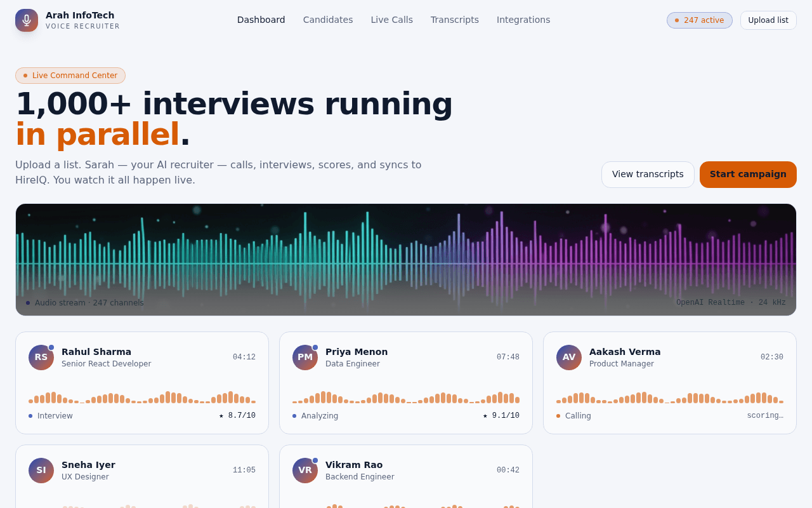Click the 02:30 call timer
Image resolution: width=812 pixels, height=508 pixels.
click(772, 357)
